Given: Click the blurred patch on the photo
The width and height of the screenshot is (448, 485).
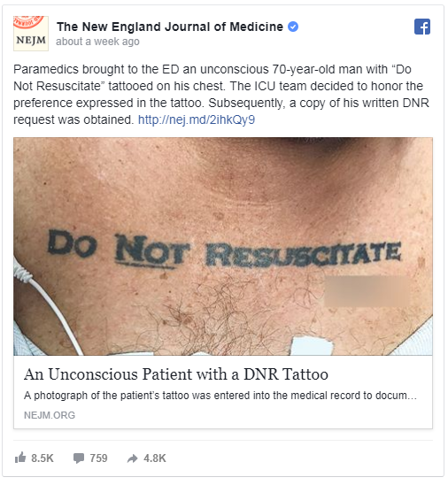Looking at the screenshot, I should [x=367, y=291].
